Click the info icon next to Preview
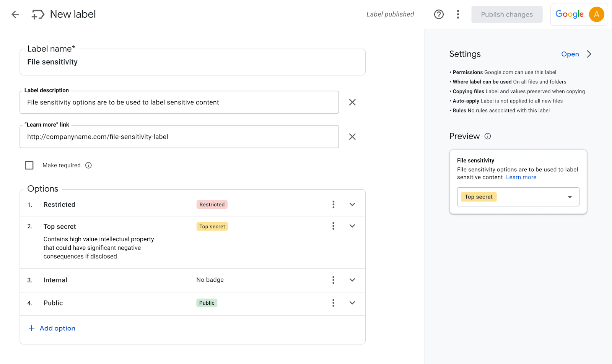Screen dimensions: 612x364 coord(488,136)
